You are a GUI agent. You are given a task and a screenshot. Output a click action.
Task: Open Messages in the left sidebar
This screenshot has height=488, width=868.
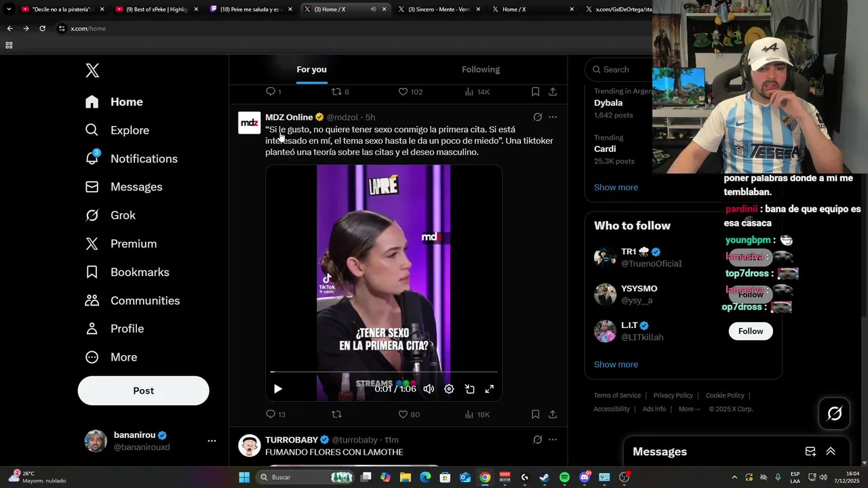pos(123,187)
